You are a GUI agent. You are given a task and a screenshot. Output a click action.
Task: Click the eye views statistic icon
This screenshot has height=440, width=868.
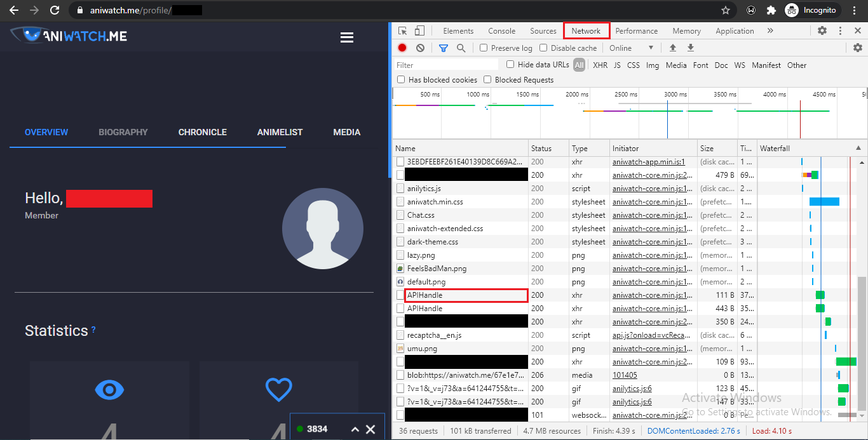[109, 389]
